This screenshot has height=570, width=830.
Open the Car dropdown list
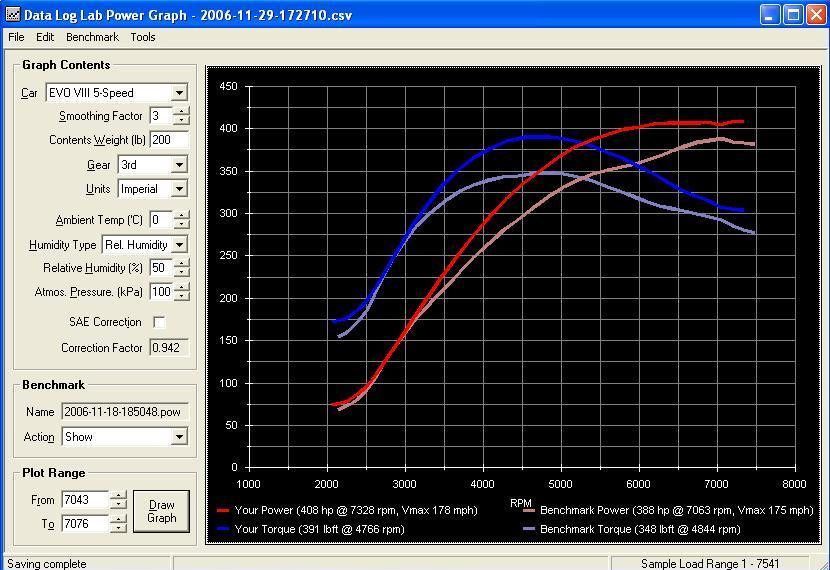(x=179, y=93)
